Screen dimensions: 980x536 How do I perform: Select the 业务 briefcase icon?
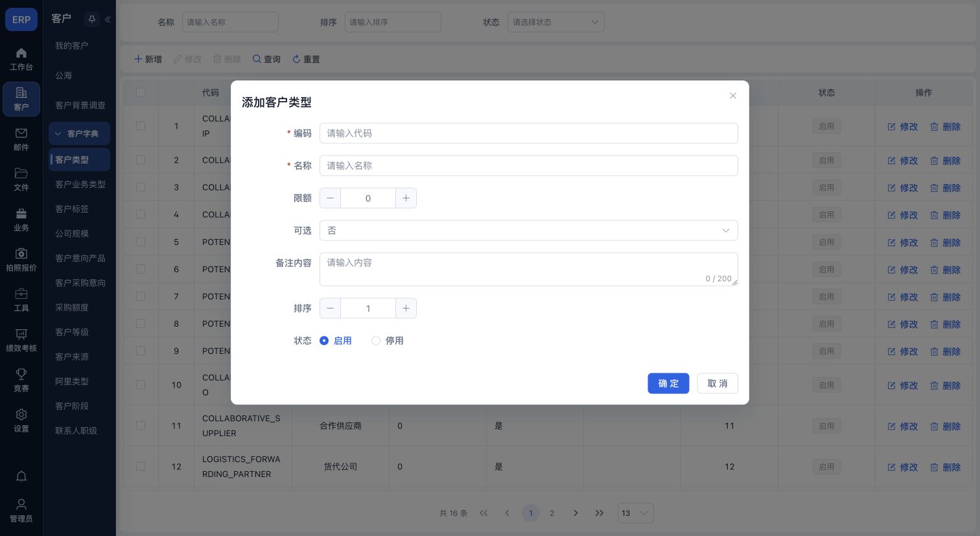(21, 213)
